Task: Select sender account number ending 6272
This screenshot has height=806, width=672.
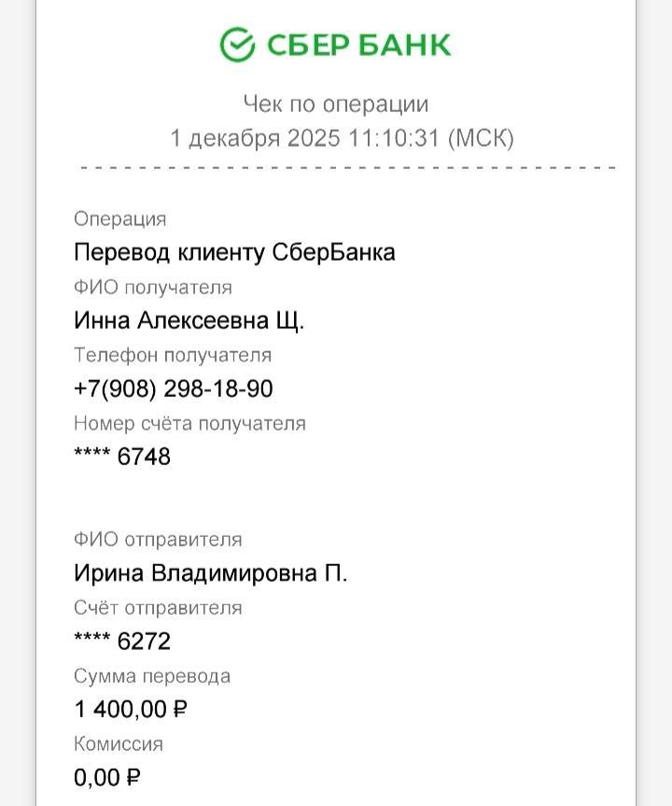Action: click(122, 641)
